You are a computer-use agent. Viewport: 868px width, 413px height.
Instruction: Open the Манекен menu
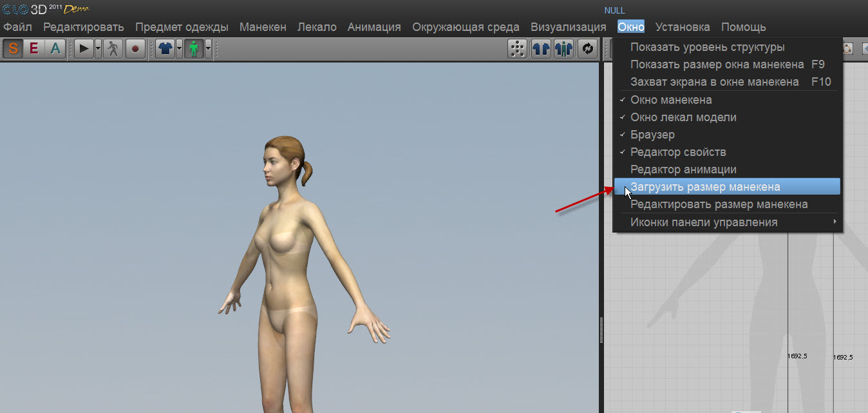click(x=263, y=27)
